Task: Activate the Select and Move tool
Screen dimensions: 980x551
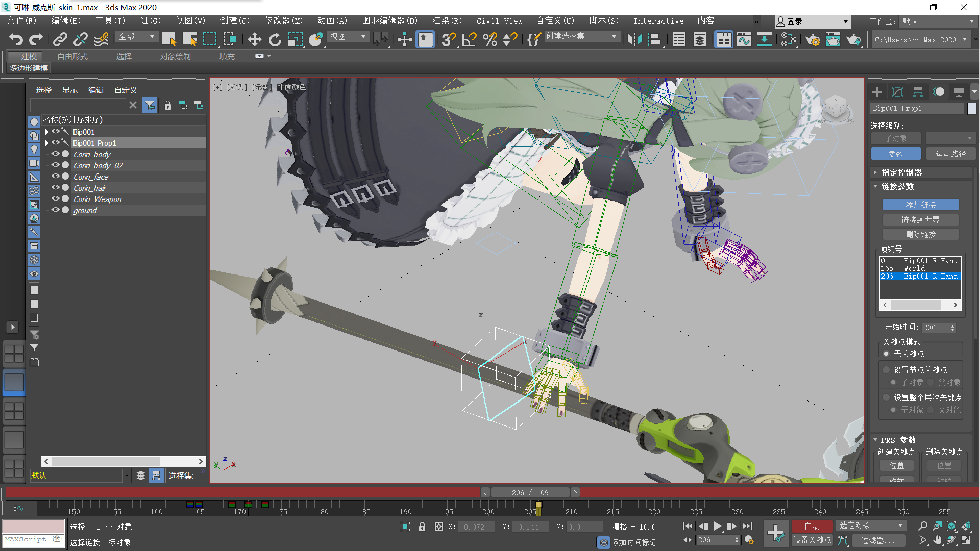Action: coord(254,39)
